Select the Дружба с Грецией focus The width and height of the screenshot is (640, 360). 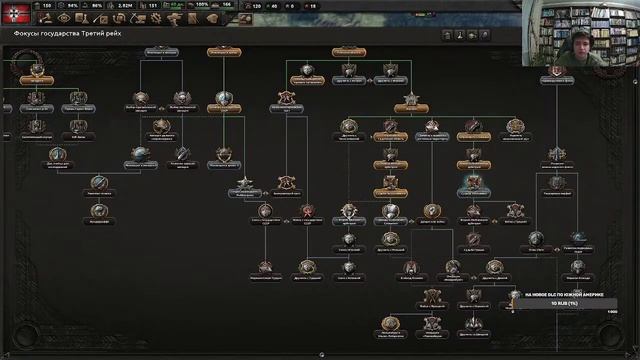(x=307, y=272)
